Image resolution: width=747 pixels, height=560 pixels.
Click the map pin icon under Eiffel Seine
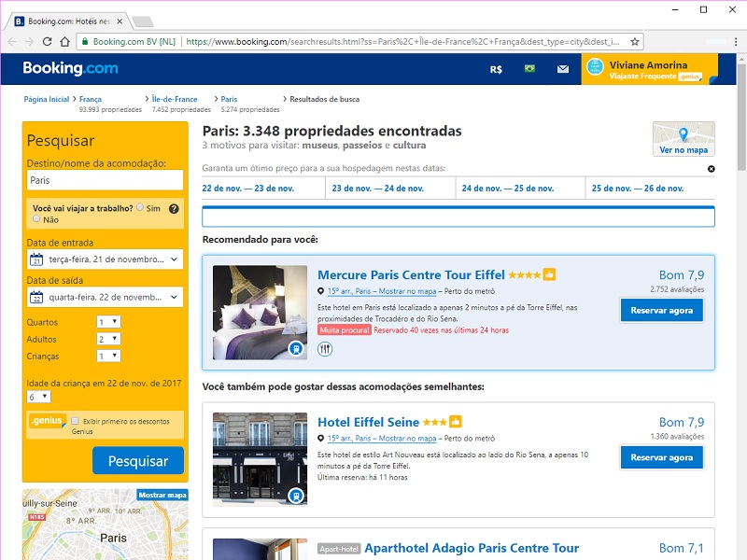click(x=320, y=438)
